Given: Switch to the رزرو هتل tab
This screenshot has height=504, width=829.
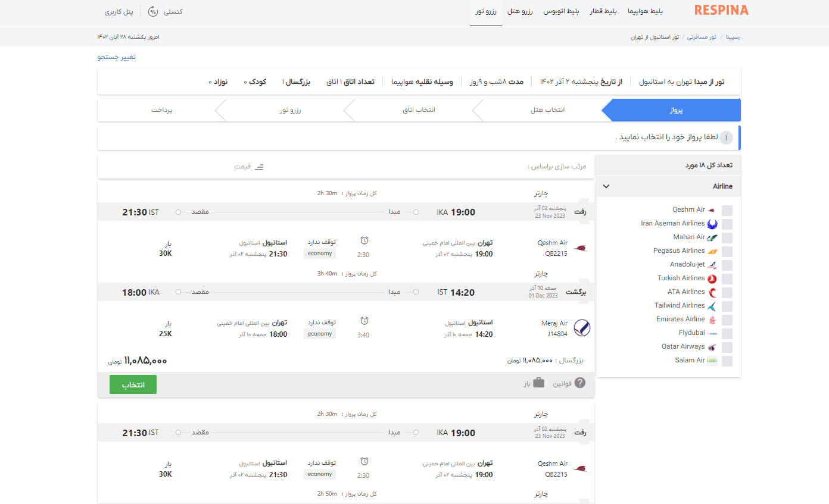Looking at the screenshot, I should (x=521, y=11).
